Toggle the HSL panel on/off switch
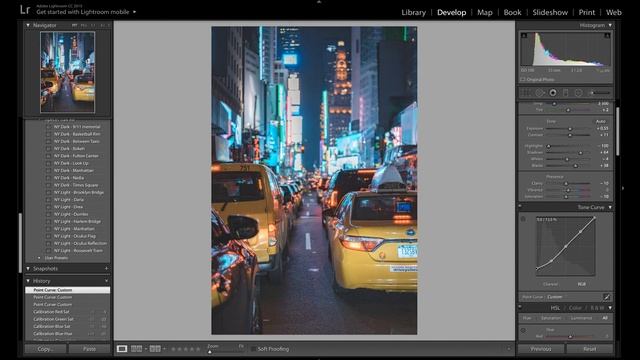The image size is (640, 360). [x=520, y=308]
